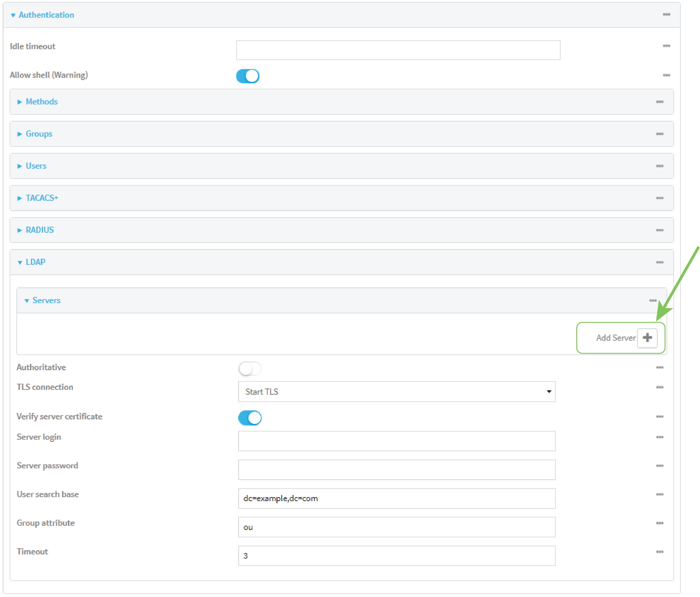Open the ellipsis icon beside Verify server certificate
This screenshot has width=700, height=597.
[x=660, y=417]
